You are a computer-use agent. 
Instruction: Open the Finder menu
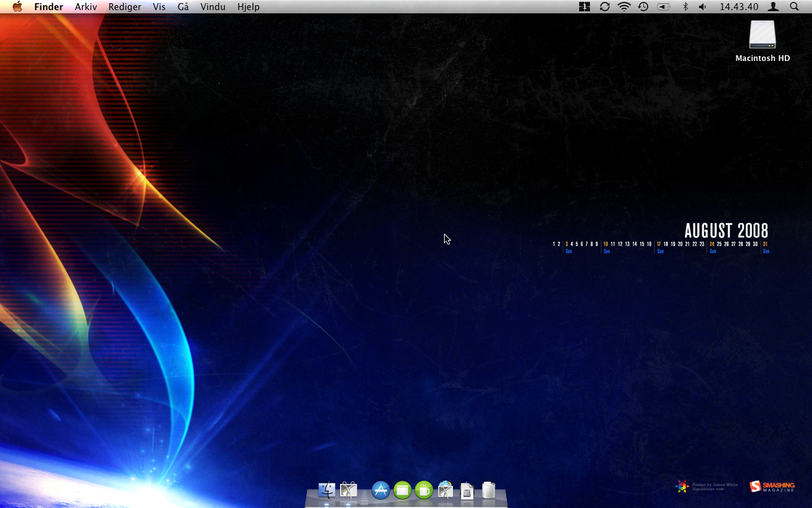[49, 7]
